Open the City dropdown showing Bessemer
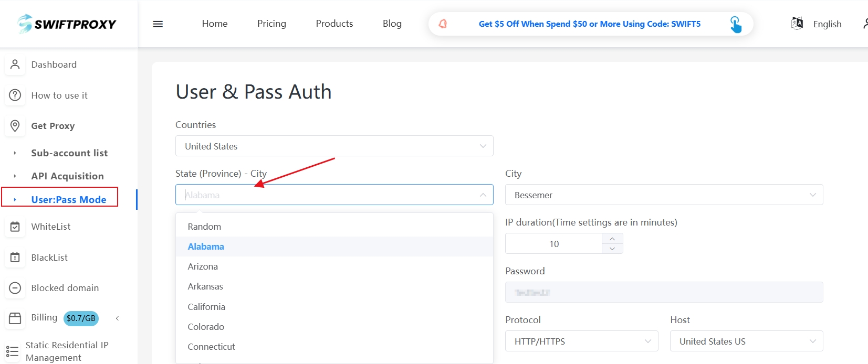 (x=663, y=195)
